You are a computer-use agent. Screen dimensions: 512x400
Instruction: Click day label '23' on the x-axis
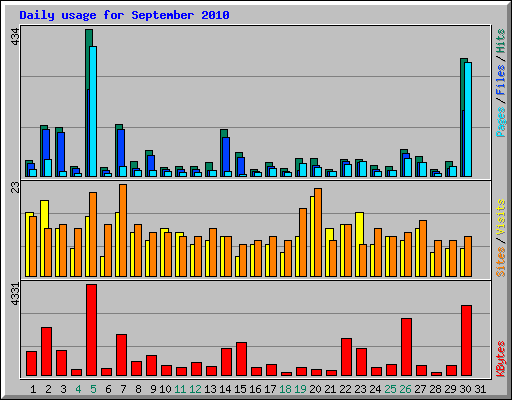click(x=360, y=389)
